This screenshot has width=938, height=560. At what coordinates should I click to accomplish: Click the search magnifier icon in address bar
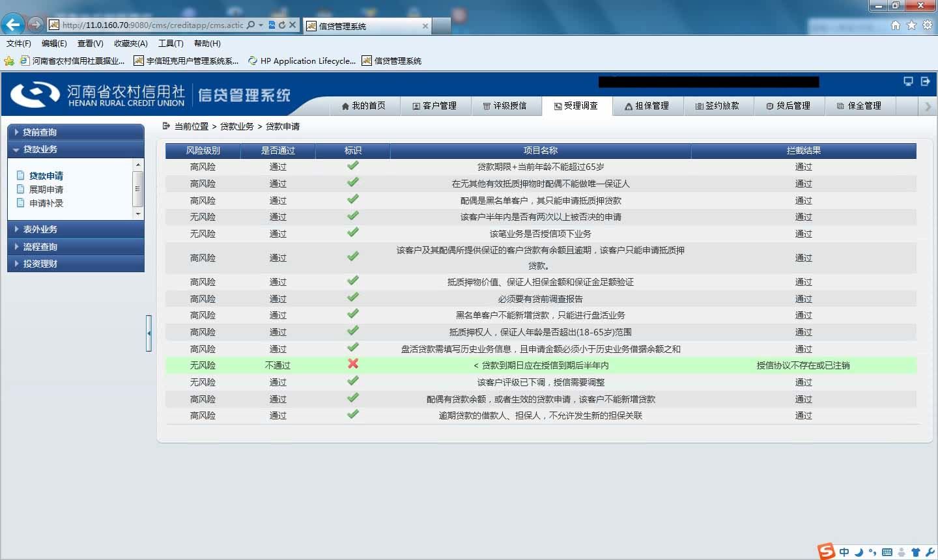click(x=251, y=25)
